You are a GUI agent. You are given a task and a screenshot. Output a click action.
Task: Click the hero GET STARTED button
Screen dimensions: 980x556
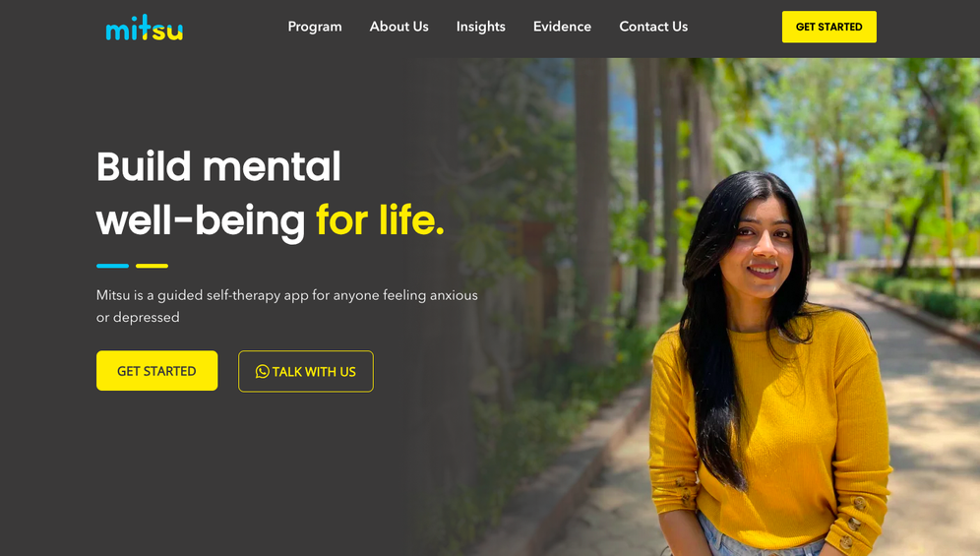click(156, 371)
